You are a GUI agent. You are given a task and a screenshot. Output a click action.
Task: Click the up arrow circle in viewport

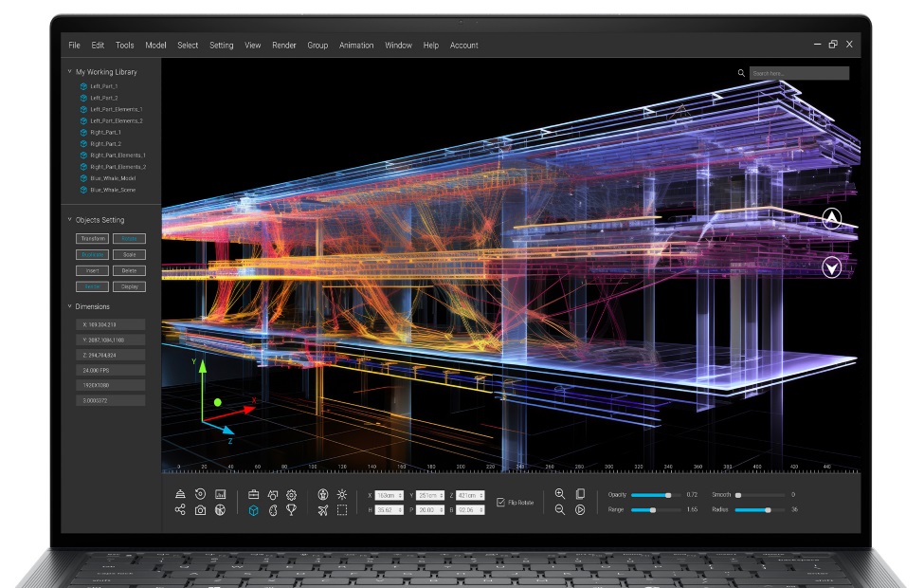pyautogui.click(x=832, y=220)
